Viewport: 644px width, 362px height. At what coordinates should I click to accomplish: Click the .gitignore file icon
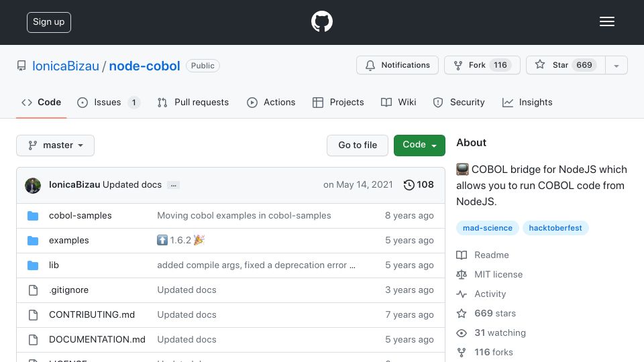pyautogui.click(x=33, y=290)
